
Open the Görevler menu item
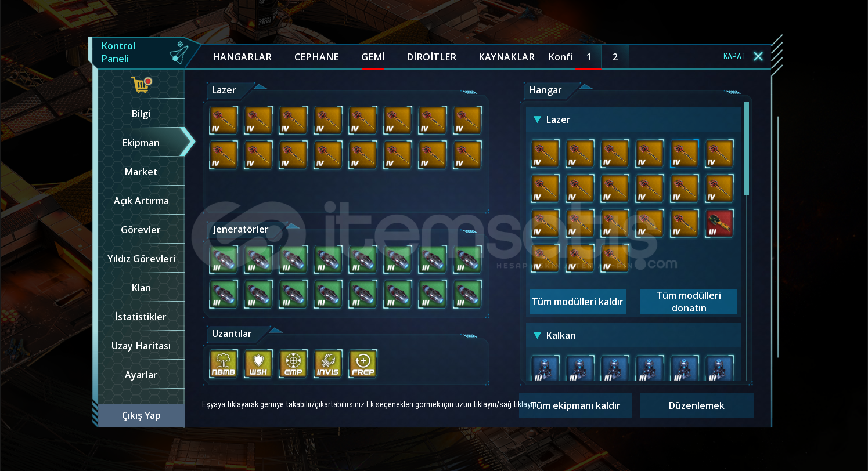[141, 230]
